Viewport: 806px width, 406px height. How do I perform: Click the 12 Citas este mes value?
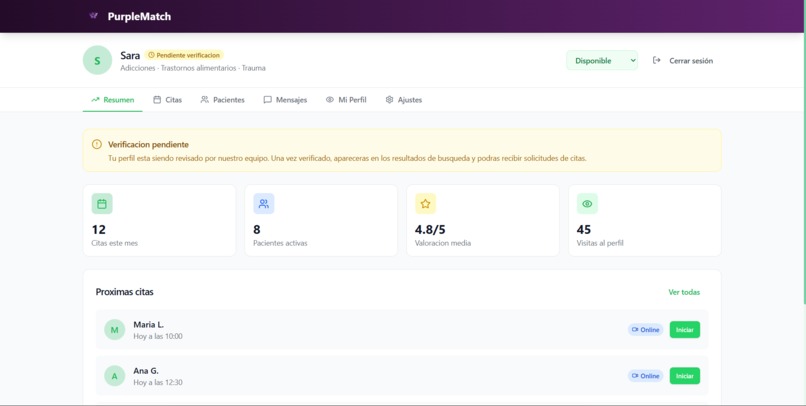[98, 229]
